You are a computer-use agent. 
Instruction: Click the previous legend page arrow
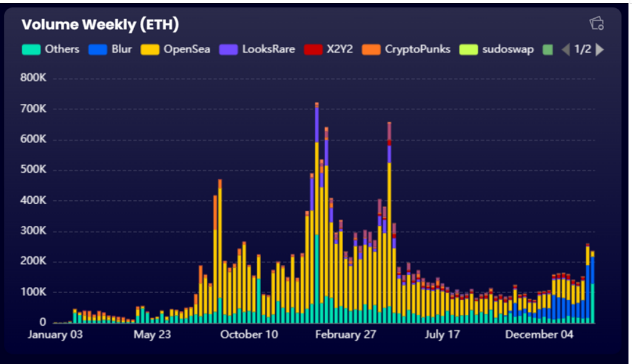coord(565,50)
